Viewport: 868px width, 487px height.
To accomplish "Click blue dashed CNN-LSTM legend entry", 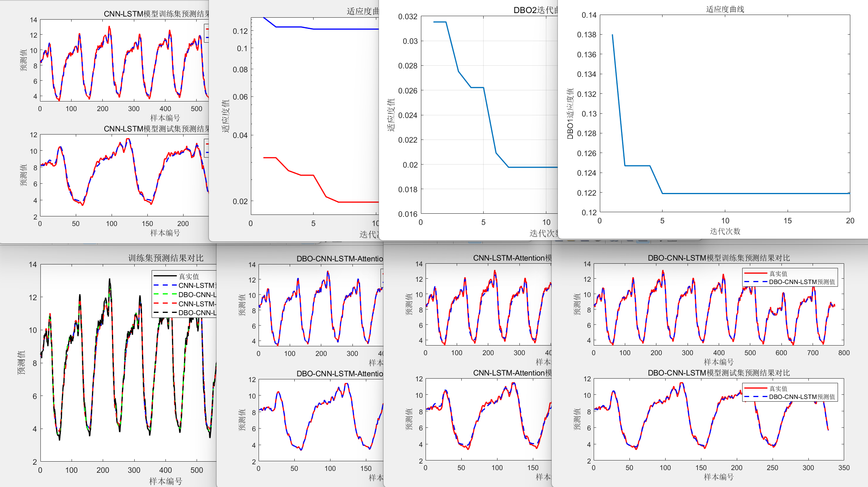I will tap(197, 285).
